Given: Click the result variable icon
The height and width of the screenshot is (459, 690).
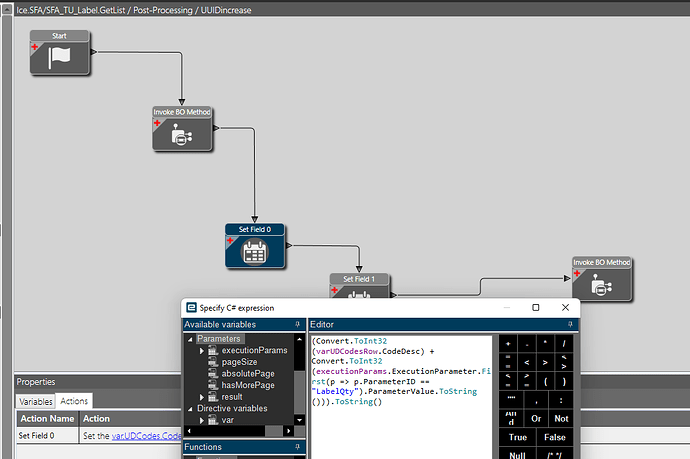Looking at the screenshot, I should pos(213,397).
